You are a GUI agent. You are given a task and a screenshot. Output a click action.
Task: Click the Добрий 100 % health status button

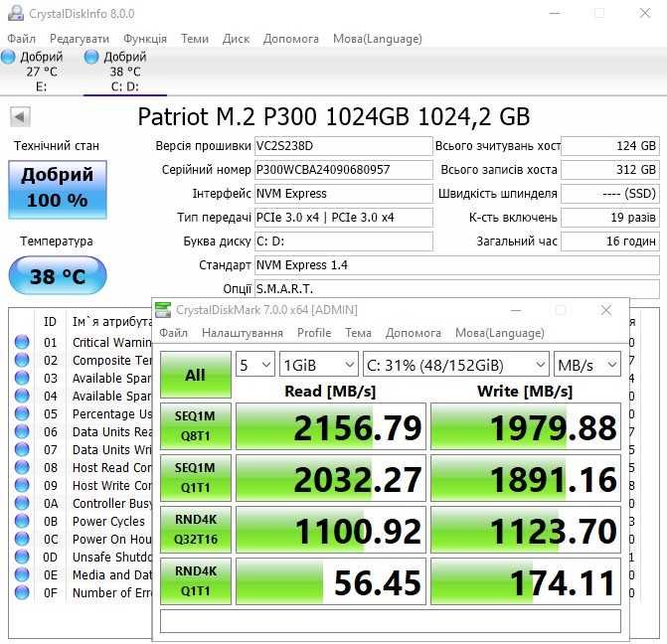tap(58, 190)
